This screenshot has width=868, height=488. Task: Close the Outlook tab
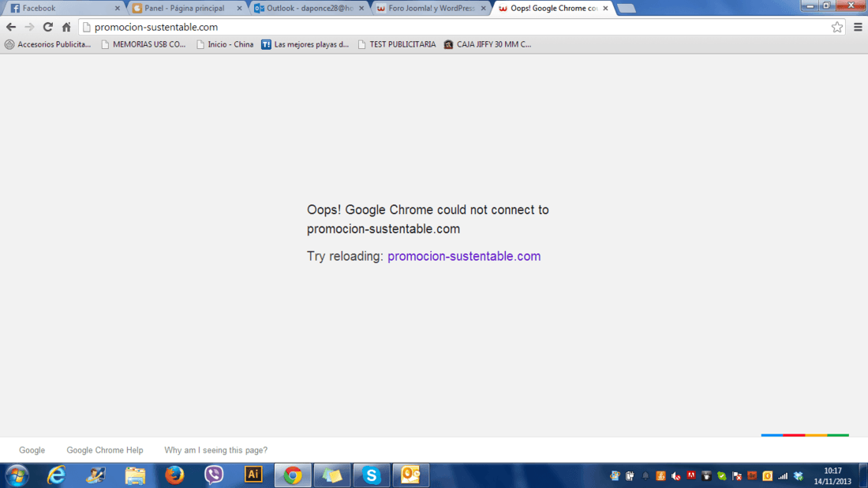pos(361,9)
